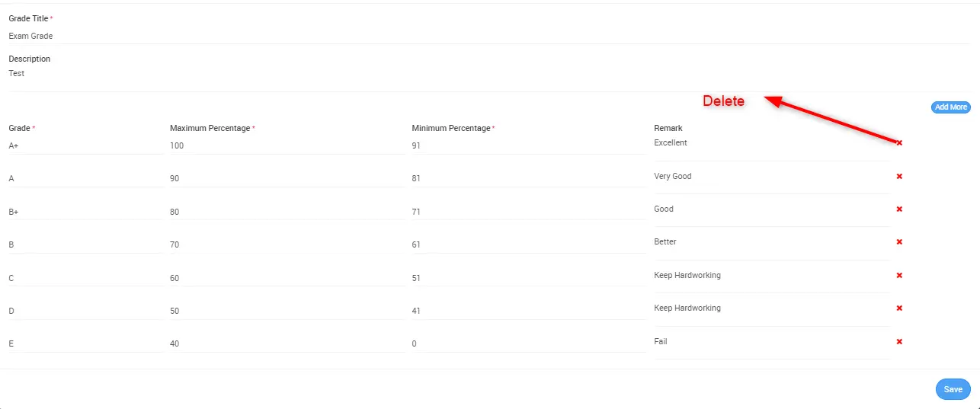Delete the Very Good grade row
The height and width of the screenshot is (409, 980).
point(899,176)
